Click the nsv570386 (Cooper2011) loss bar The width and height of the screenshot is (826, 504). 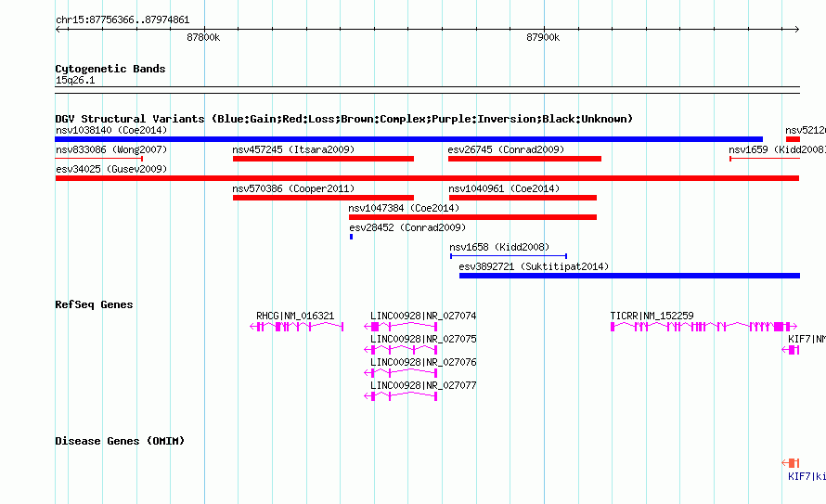[323, 198]
